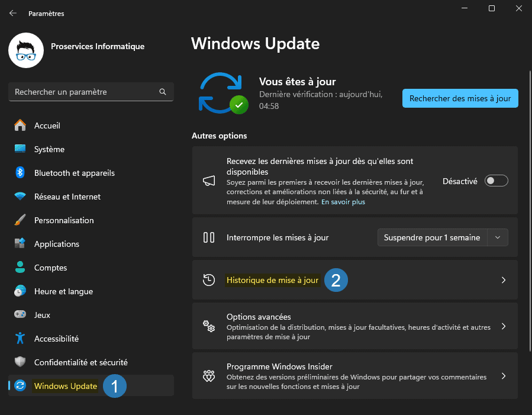Open Jeux using the controller icon
Image resolution: width=532 pixels, height=415 pixels.
tap(19, 315)
